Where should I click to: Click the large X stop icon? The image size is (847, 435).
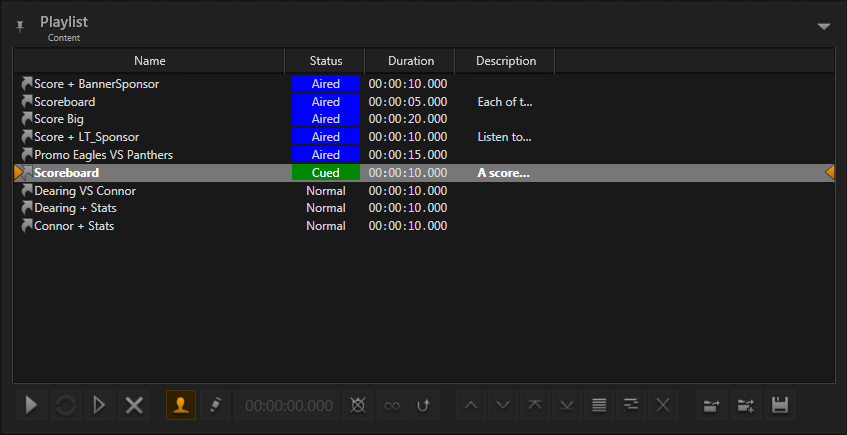tap(133, 405)
